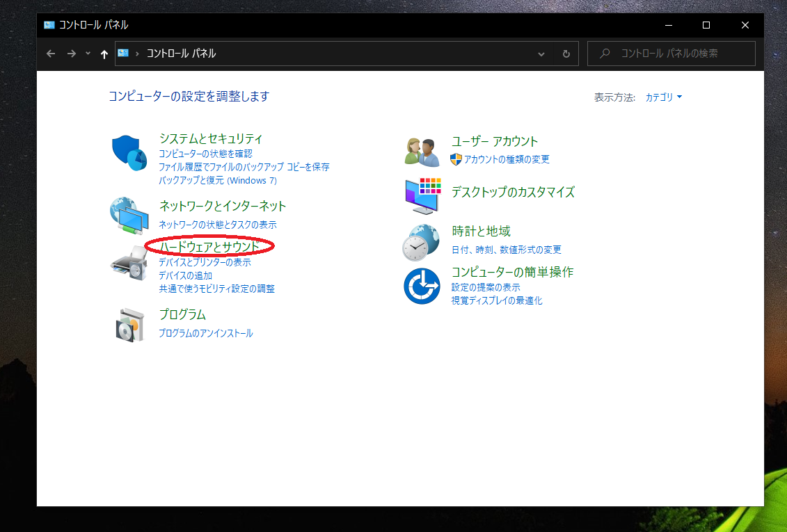The height and width of the screenshot is (532, 787).
Task: Open ファイル履歴でファイルのバックアップ コピーを保存 link
Action: click(x=244, y=167)
